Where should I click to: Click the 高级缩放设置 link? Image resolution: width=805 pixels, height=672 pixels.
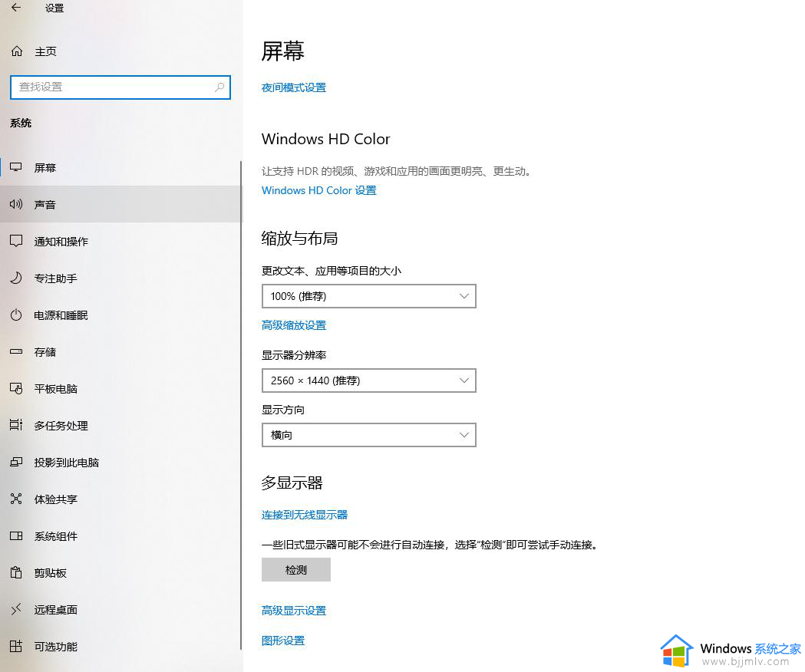(x=294, y=325)
